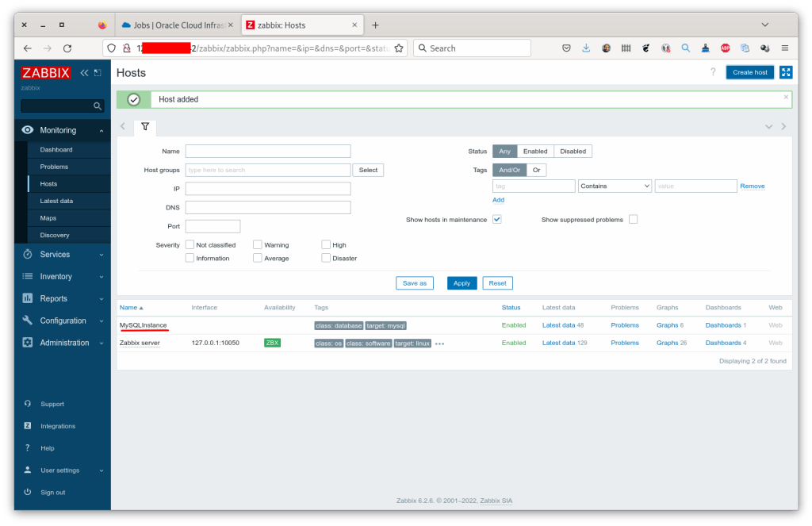Enable Show suppressed problems checkbox

coord(633,219)
